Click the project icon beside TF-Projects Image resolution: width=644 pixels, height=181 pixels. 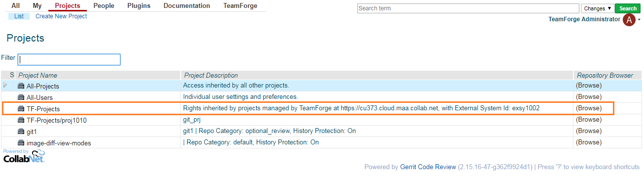click(x=21, y=109)
